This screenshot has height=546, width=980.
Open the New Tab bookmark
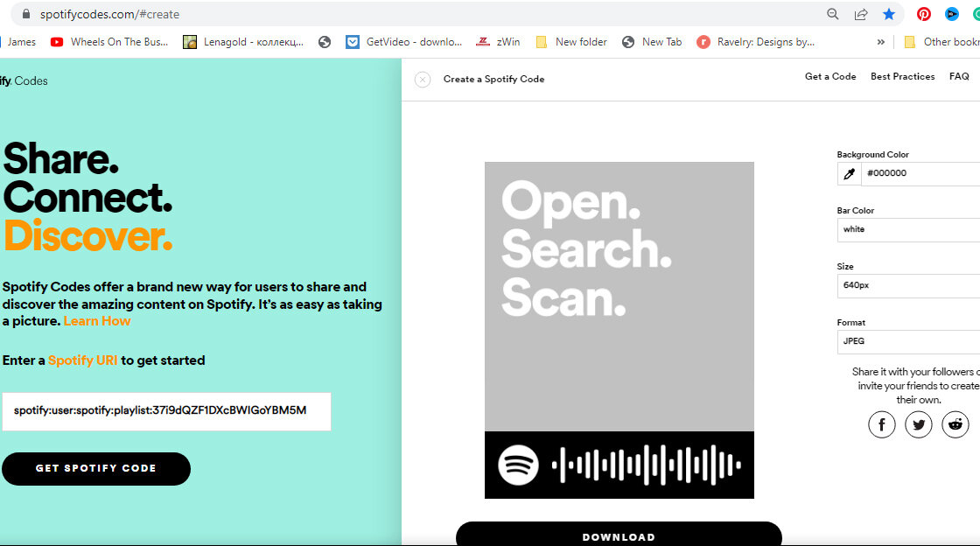pos(652,42)
